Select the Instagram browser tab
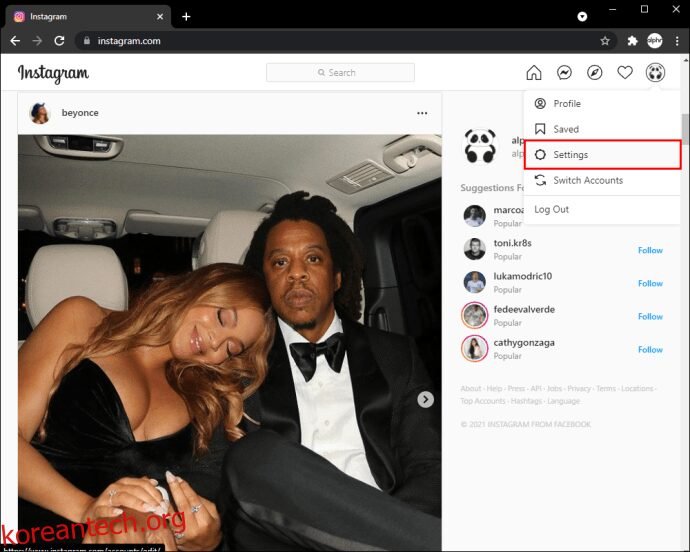This screenshot has height=552, width=690. (88, 17)
